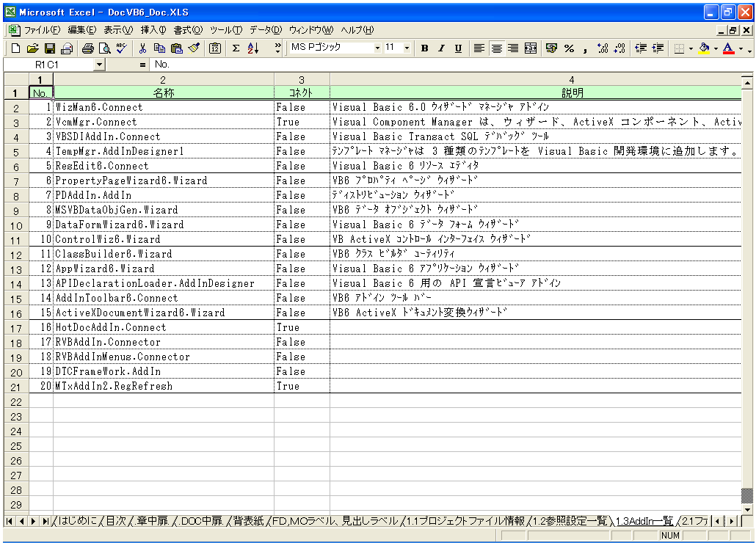Select the 説明 header cell

536,92
